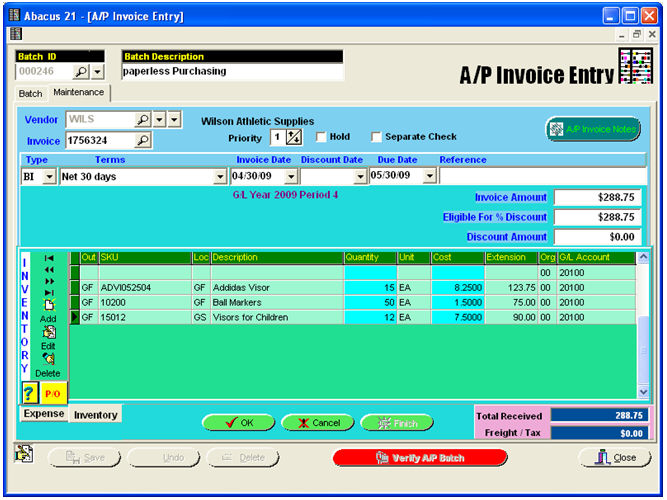
Task: Enable the Hold checkbox
Action: click(321, 137)
